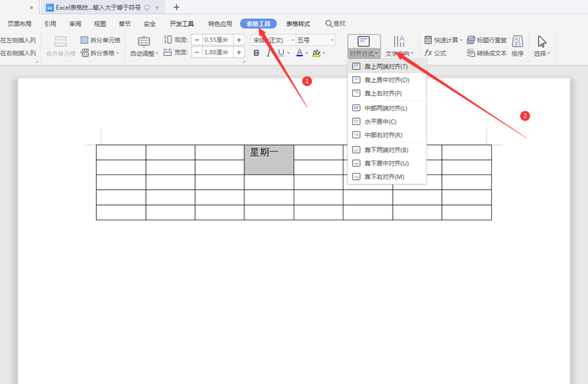Select 靠下右对齐(M) in the alignment list
This screenshot has height=384, width=588.
click(x=384, y=177)
